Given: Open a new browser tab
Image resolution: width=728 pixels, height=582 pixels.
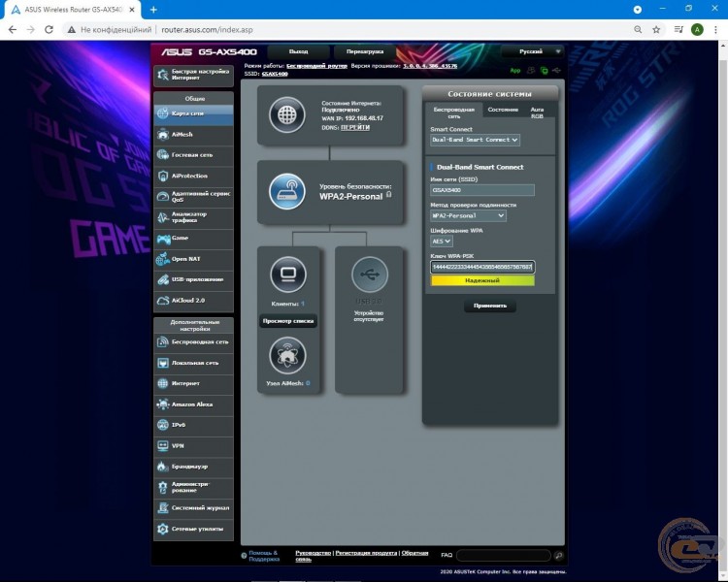Looking at the screenshot, I should (x=153, y=10).
